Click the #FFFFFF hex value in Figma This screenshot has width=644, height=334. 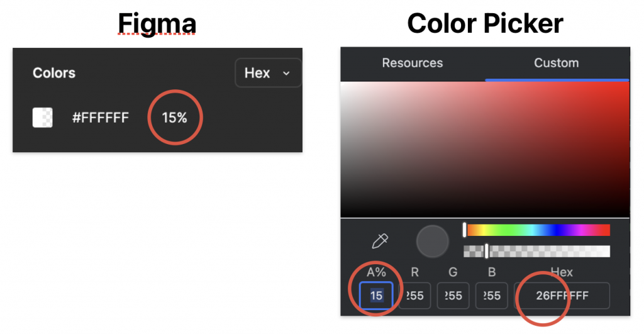coord(101,118)
